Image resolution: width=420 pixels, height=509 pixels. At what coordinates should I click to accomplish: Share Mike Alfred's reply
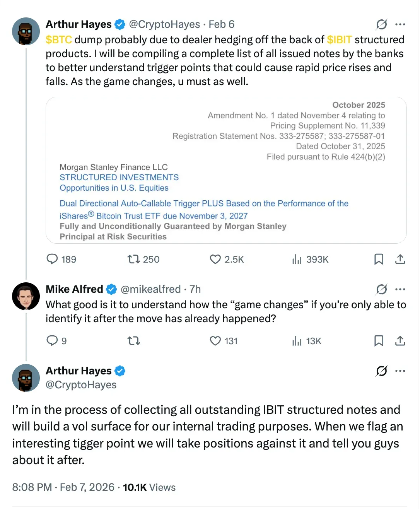400,341
